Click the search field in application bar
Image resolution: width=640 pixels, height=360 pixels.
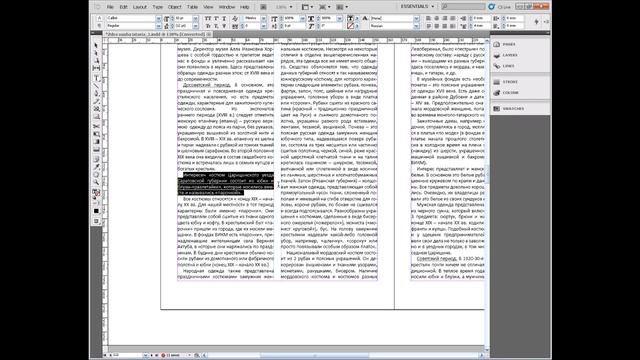463,7
